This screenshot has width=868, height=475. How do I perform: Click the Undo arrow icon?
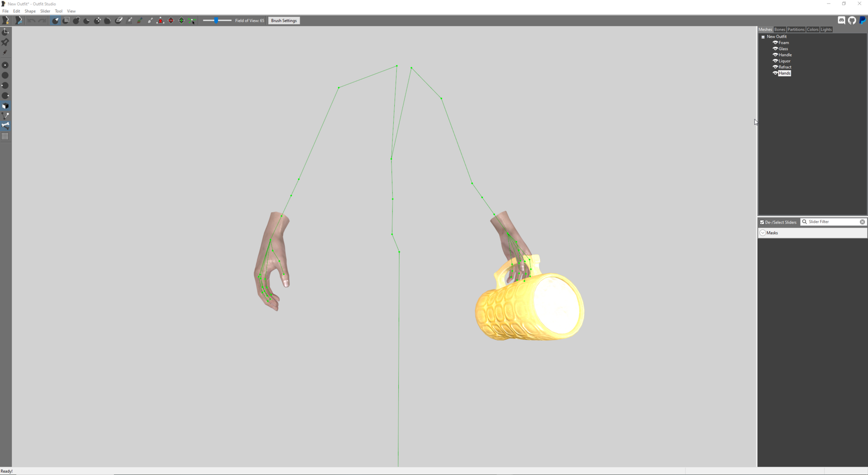pyautogui.click(x=31, y=20)
